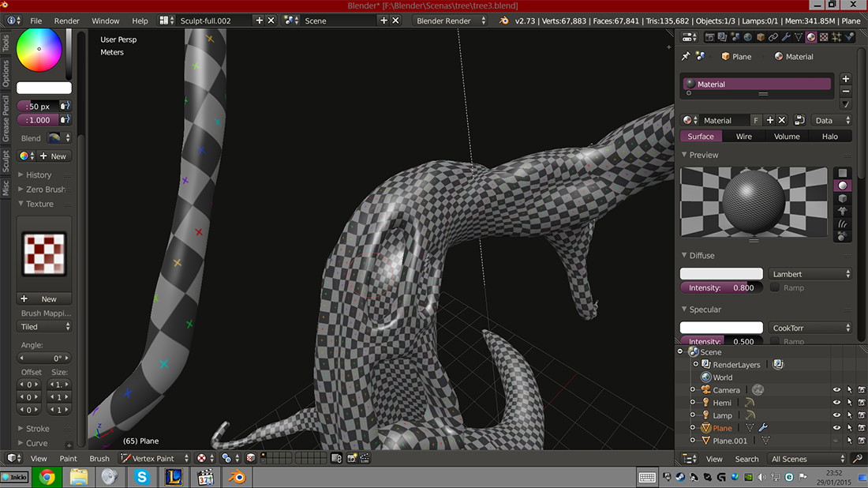The width and height of the screenshot is (868, 488).
Task: Select cube preview type
Action: (x=843, y=198)
